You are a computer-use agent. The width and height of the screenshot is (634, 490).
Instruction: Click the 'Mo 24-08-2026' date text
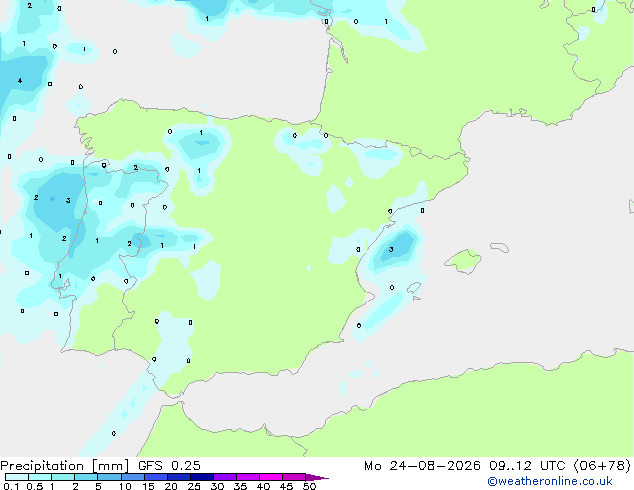[x=422, y=466]
